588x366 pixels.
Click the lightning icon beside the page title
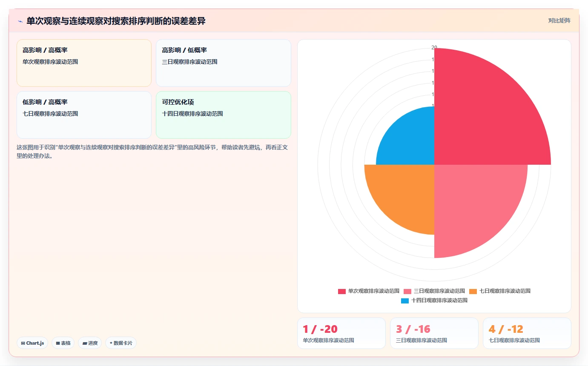pos(20,21)
